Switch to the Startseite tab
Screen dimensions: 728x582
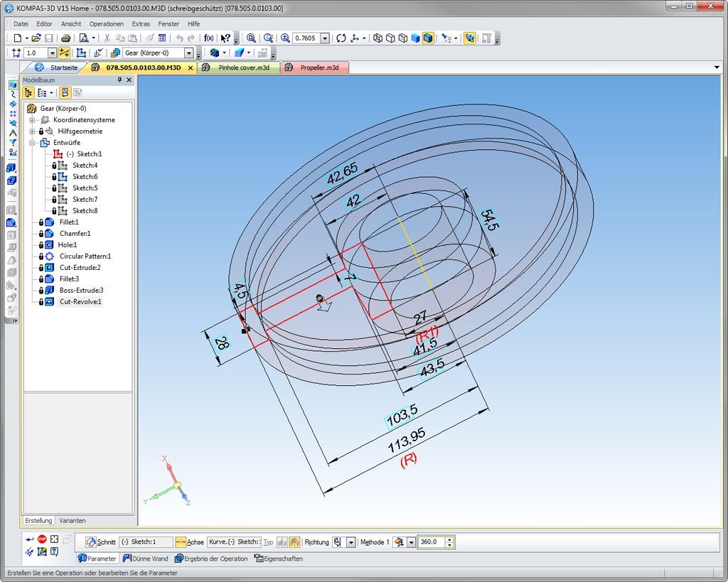click(x=57, y=68)
